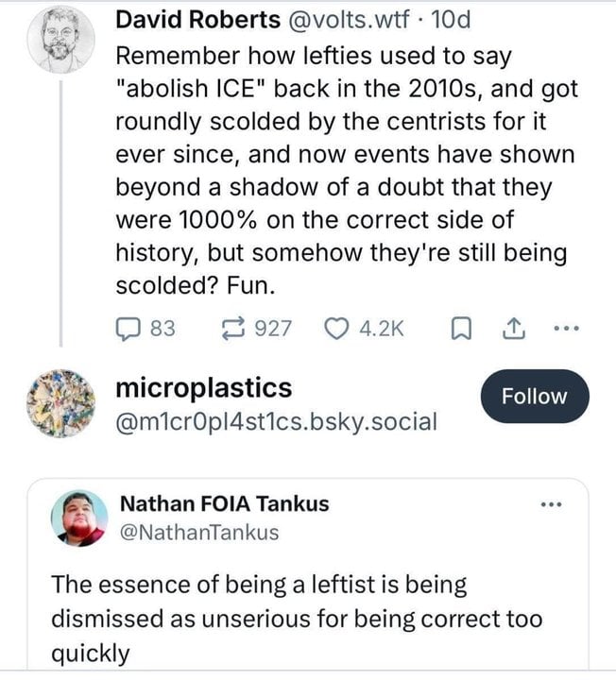Open the David Roberts display name link
This screenshot has height=680, width=616.
click(197, 20)
